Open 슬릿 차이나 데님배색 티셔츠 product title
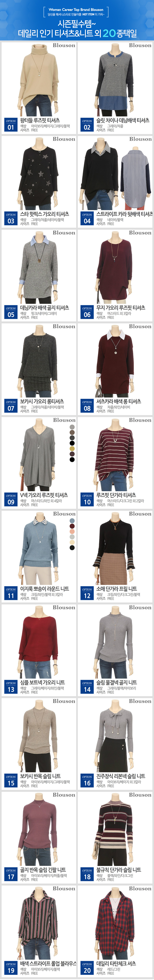Screen dimensions: 154x980 tap(122, 120)
